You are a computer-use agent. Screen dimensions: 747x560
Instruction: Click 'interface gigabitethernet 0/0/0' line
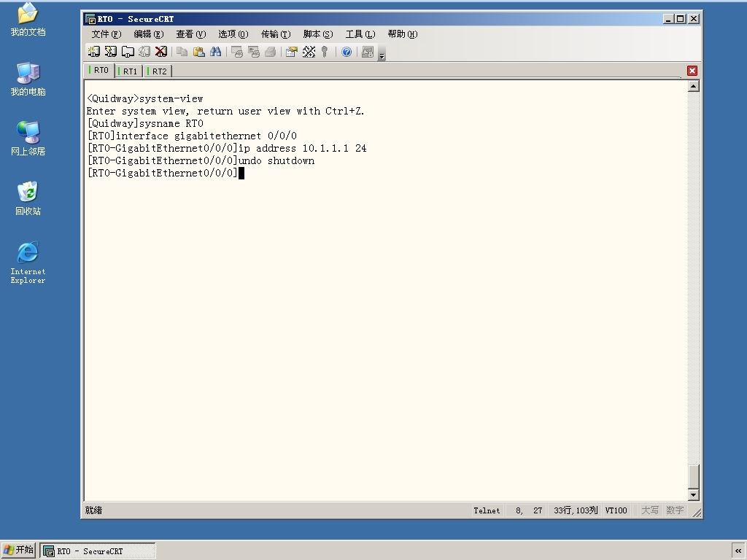click(192, 136)
